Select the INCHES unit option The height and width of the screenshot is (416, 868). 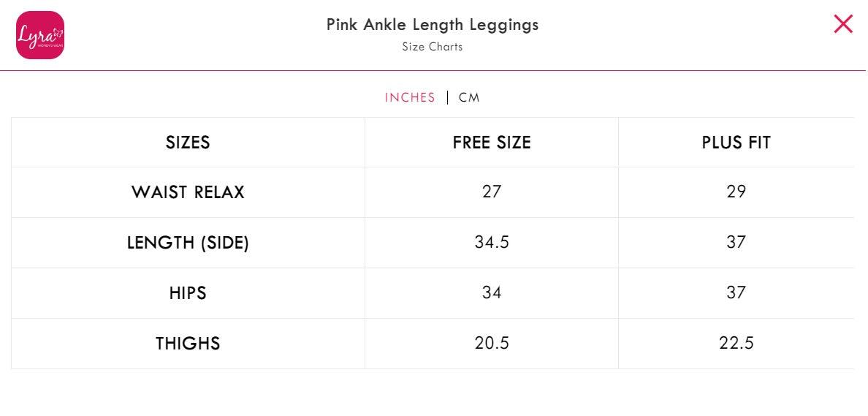(x=410, y=97)
